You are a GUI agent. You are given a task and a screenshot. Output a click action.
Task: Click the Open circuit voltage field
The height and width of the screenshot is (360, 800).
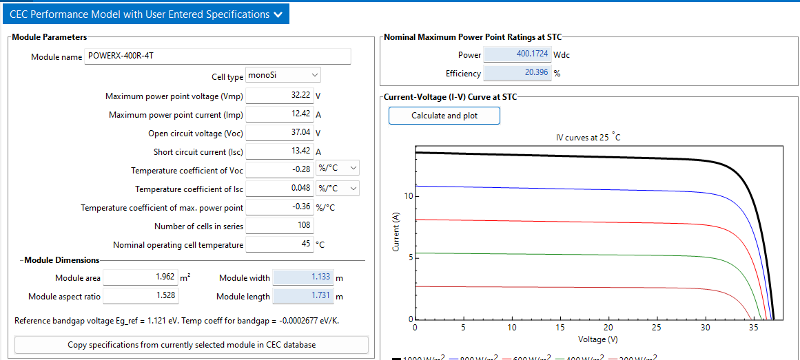point(279,133)
